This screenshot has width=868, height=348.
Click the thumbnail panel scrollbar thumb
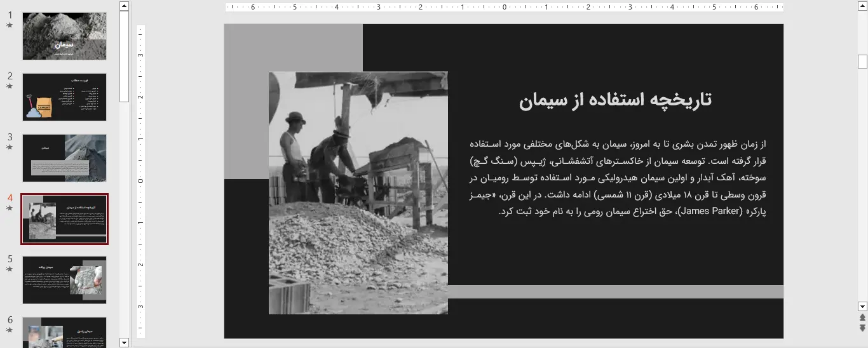click(x=124, y=57)
